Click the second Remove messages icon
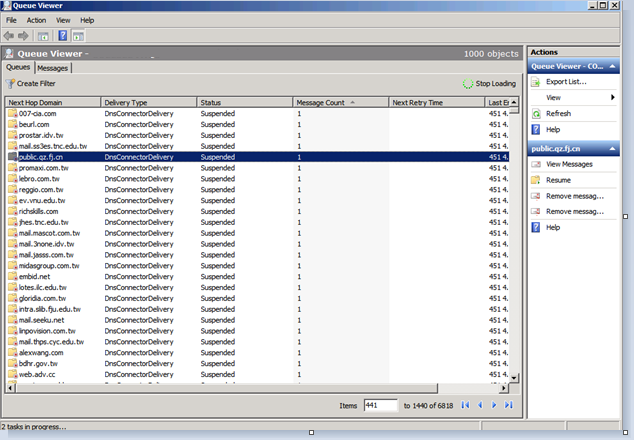The height and width of the screenshot is (440, 634). point(536,212)
